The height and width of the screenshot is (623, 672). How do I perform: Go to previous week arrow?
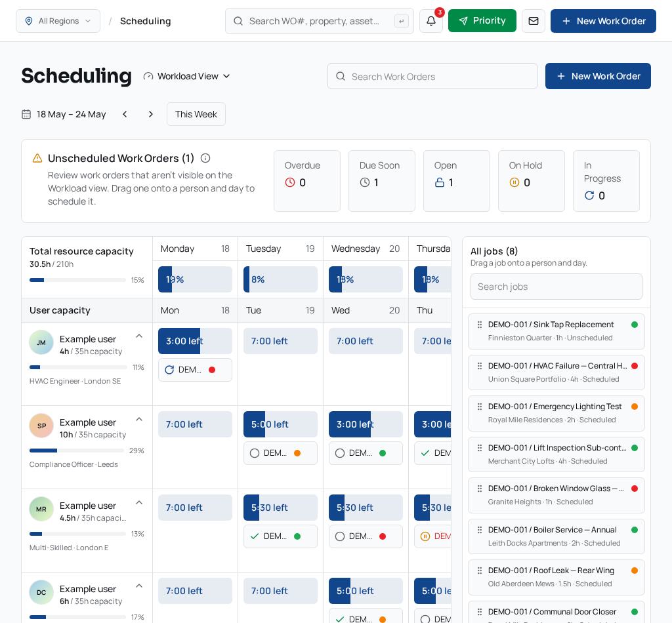pos(125,114)
